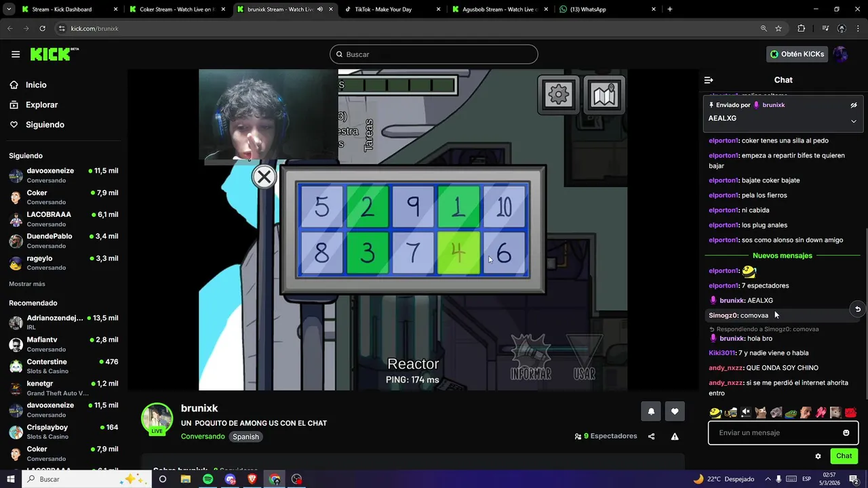Collapse the chat panel with arrow icon
The height and width of the screenshot is (488, 868).
point(709,80)
